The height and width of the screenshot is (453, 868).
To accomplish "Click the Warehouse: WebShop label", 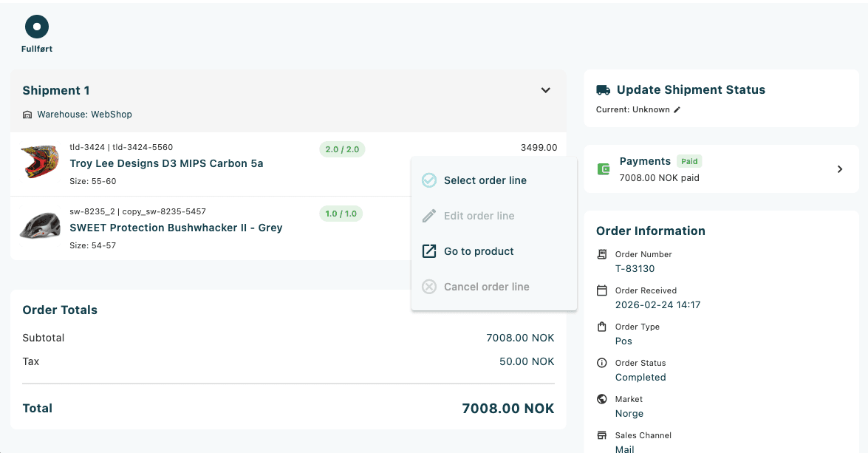I will (x=85, y=115).
